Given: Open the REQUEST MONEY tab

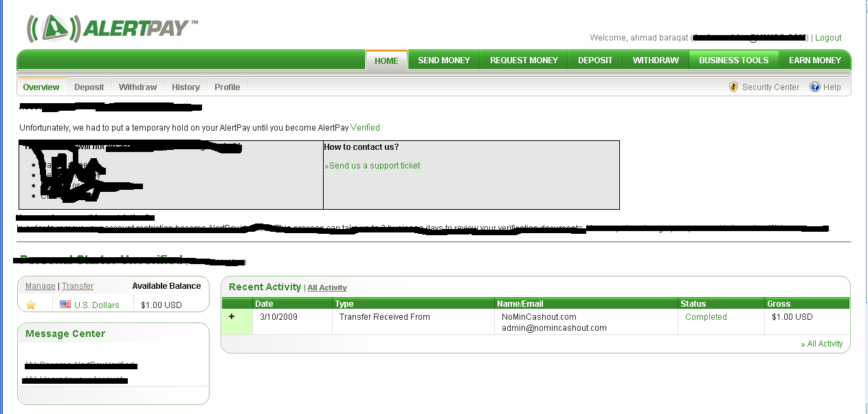Looking at the screenshot, I should [x=524, y=61].
